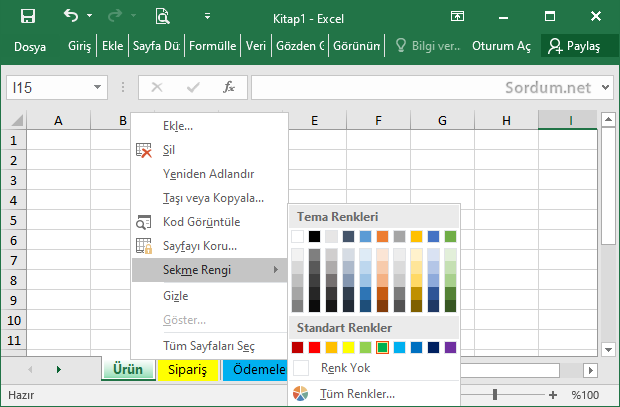620x407 pixels.
Task: Undo the last action
Action: coord(71,16)
